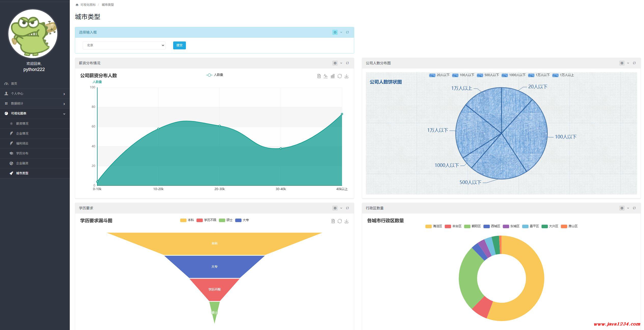The width and height of the screenshot is (644, 330).
Task: Open the 北京 city select dropdown
Action: [124, 45]
